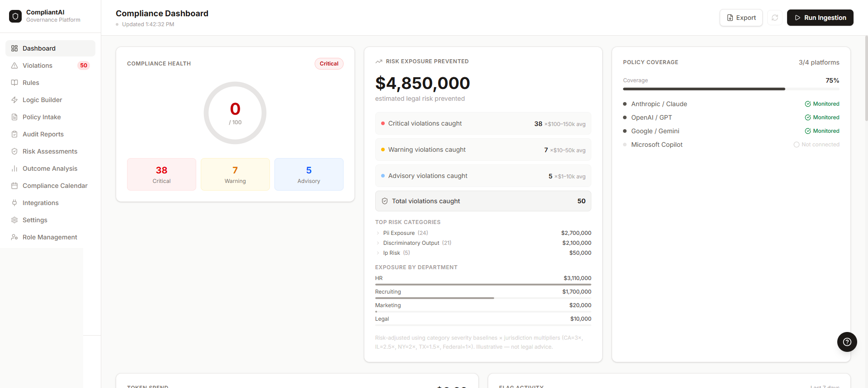Click the CompliantAI shield logo icon
This screenshot has width=868, height=388.
(x=15, y=16)
